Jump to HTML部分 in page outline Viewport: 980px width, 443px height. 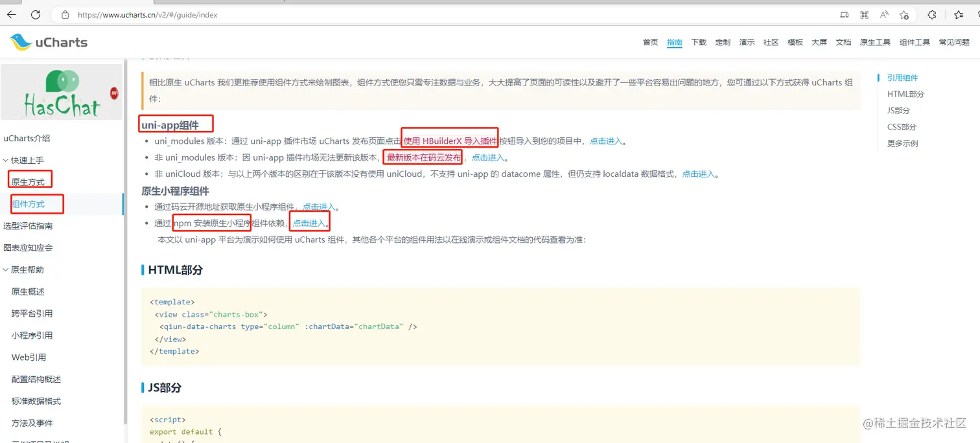tap(905, 94)
